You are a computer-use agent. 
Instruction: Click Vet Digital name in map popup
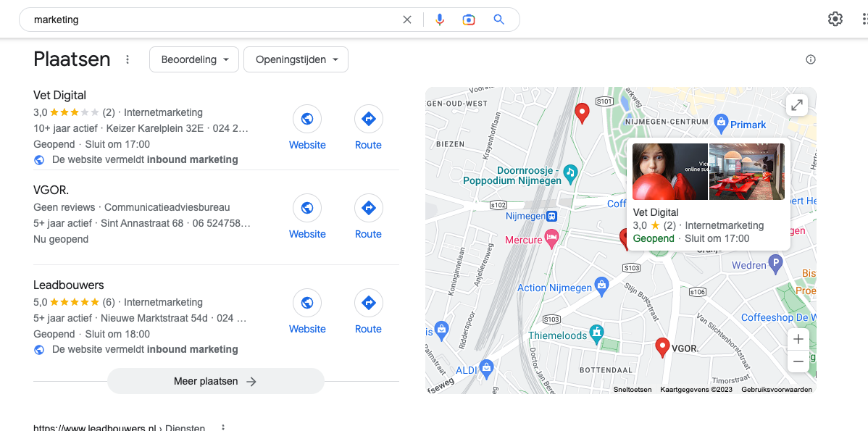656,212
